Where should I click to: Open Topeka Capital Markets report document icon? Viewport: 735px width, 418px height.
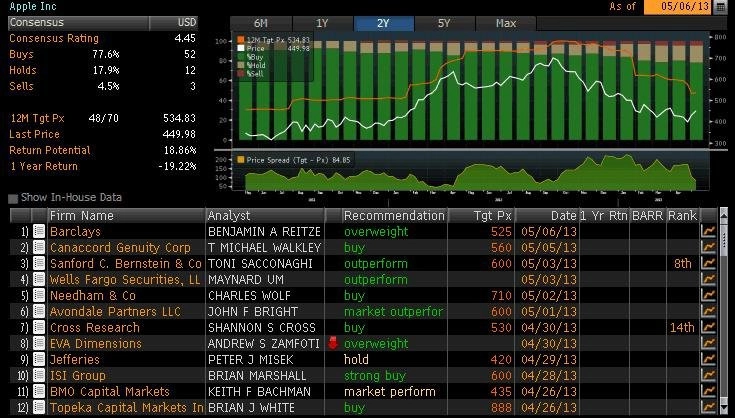(39, 407)
